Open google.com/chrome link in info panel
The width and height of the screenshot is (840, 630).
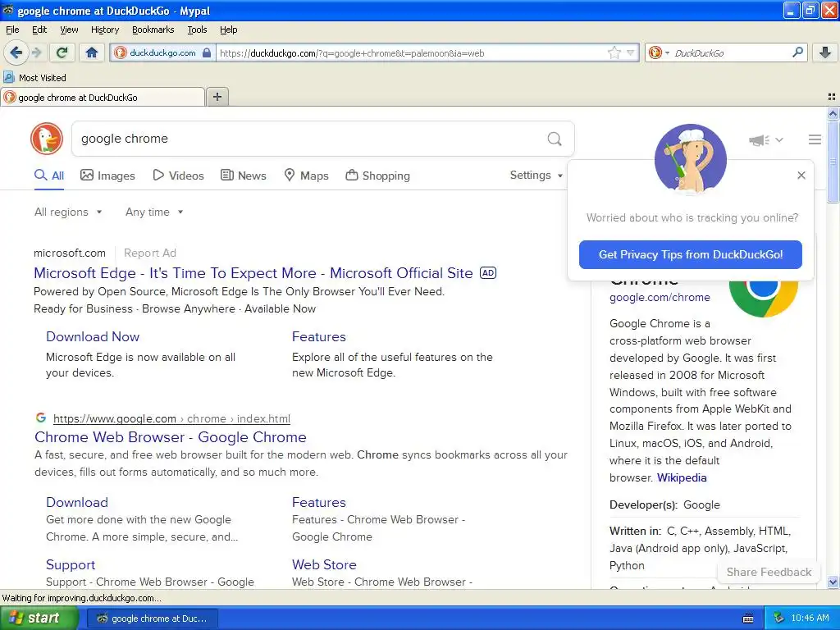pos(660,297)
